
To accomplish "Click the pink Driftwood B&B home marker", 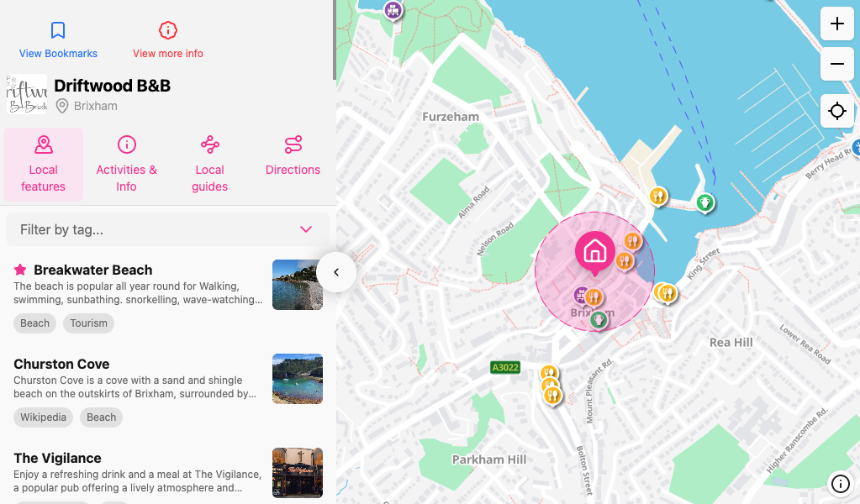I will tap(594, 249).
